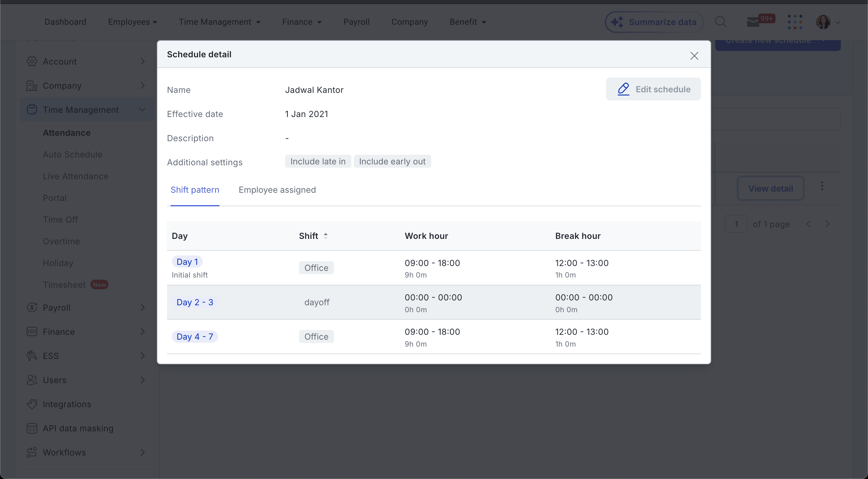Open Holiday in the sidebar
Screen dimensions: 868x479
[58, 263]
